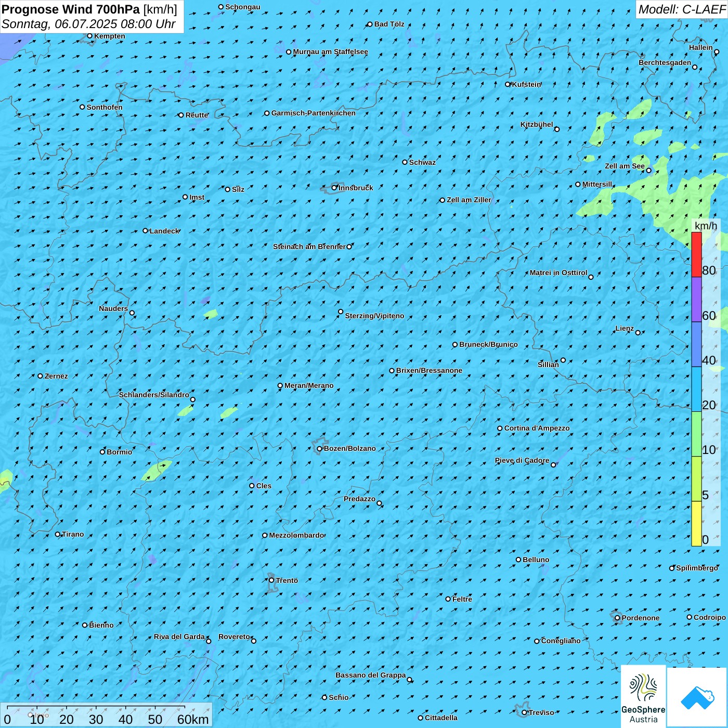Viewport: 728px width, 728px height.
Task: Click the Riva del Garda location dot
Action: [209, 641]
